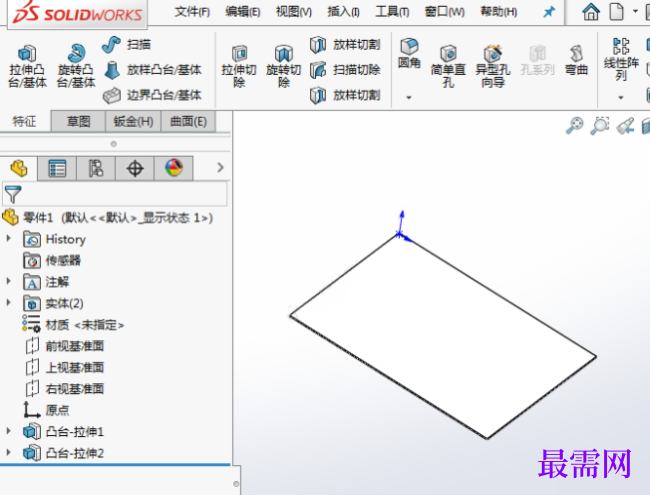Choose Lofted Boss/Base (放样凸台/基体)
Image resolution: width=650 pixels, height=495 pixels.
click(x=153, y=70)
